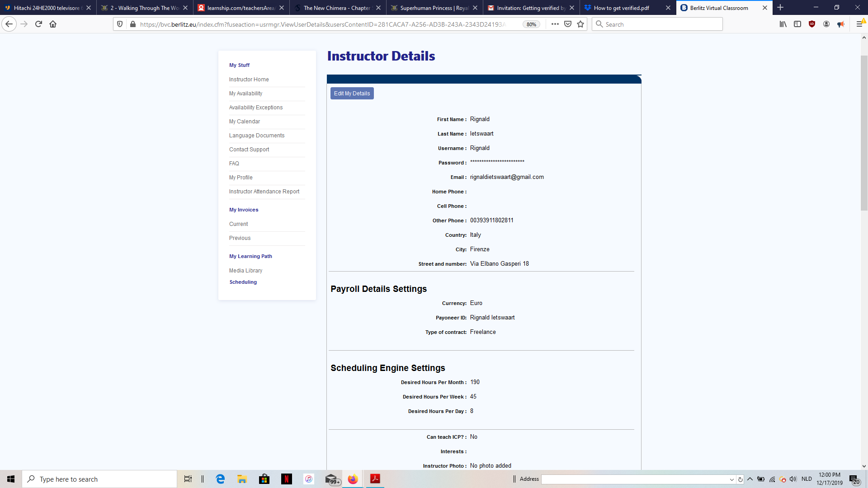868x488 pixels.
Task: Open the uBlock shield extension icon
Action: click(x=812, y=24)
